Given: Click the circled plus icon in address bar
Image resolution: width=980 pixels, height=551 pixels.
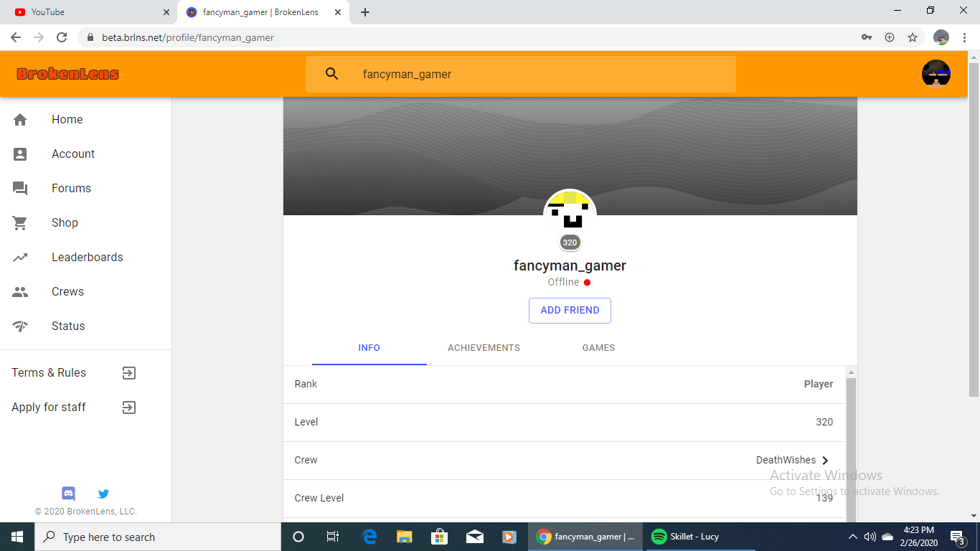Looking at the screenshot, I should point(890,37).
